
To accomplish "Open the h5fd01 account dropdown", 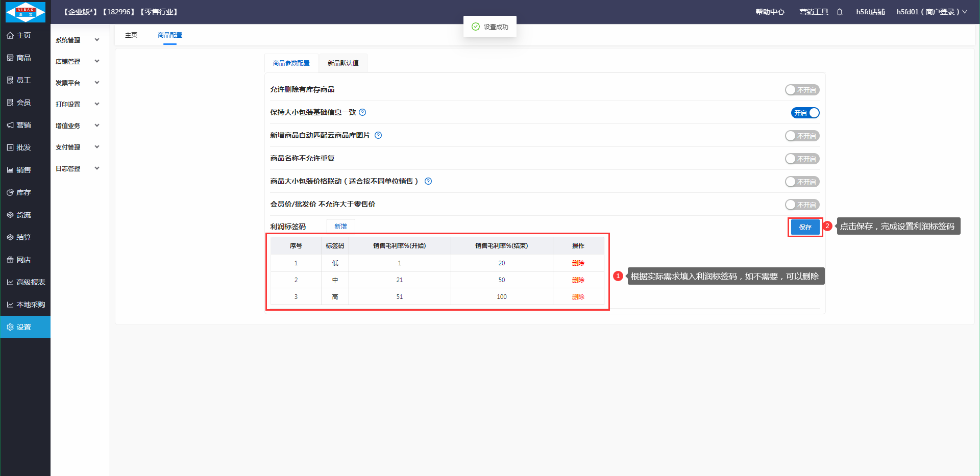I will point(932,12).
